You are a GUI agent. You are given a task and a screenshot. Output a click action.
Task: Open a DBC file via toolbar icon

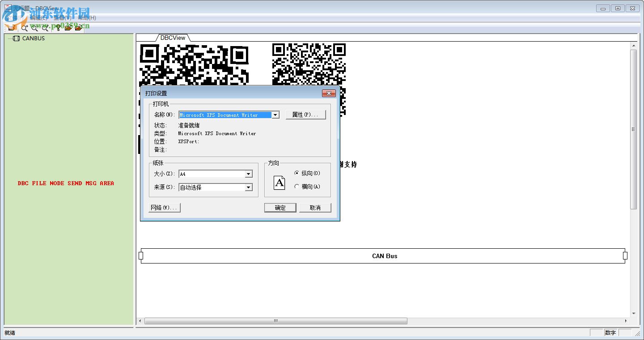(68, 28)
